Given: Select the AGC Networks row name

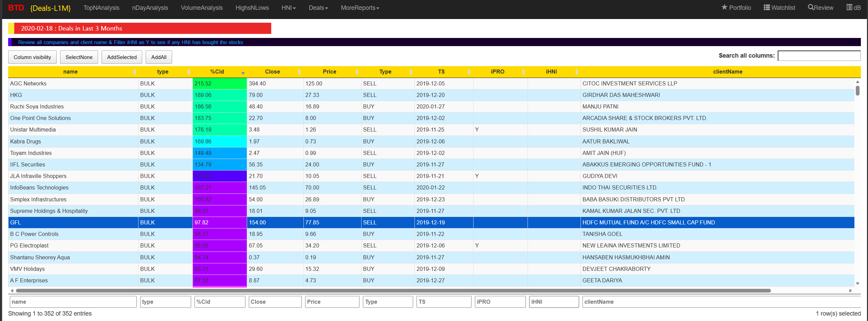Looking at the screenshot, I should pyautogui.click(x=28, y=83).
